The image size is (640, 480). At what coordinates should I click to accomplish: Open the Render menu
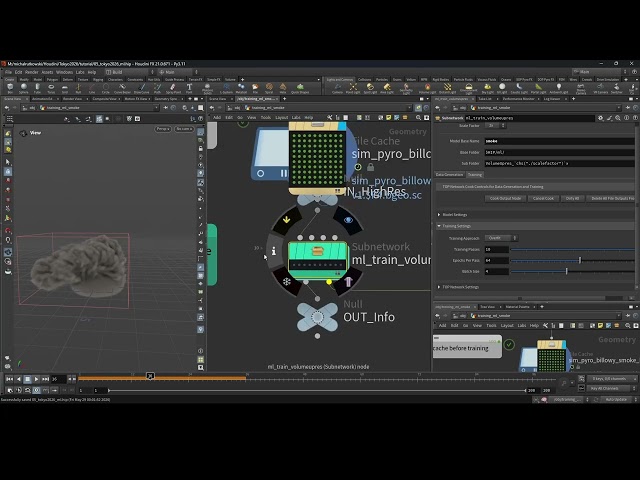click(31, 72)
